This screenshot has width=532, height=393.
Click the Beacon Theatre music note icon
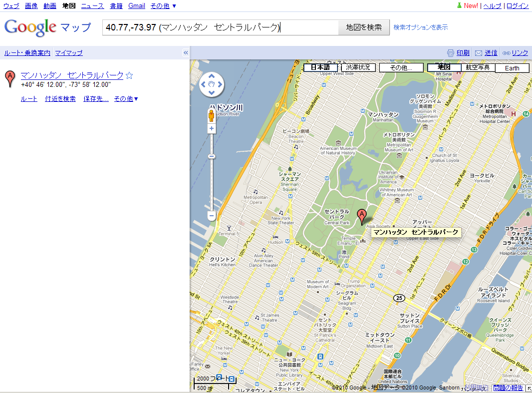point(296,147)
